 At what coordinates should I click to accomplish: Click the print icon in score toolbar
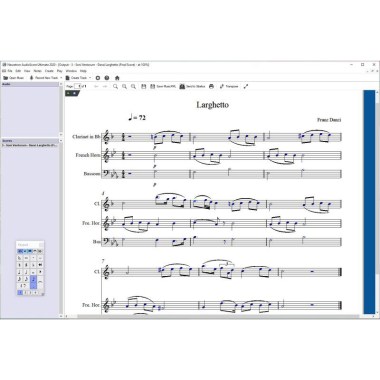pyautogui.click(x=211, y=86)
